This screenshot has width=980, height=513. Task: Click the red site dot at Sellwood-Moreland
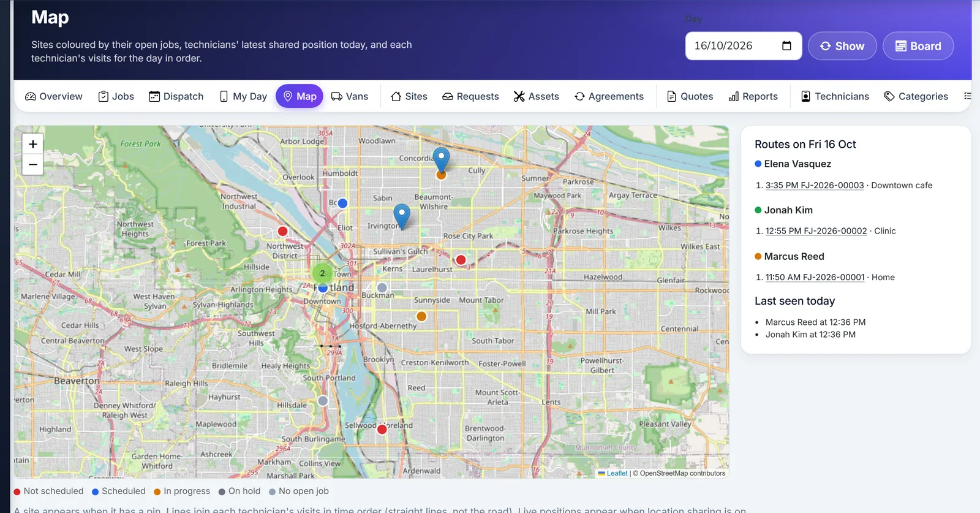[382, 430]
